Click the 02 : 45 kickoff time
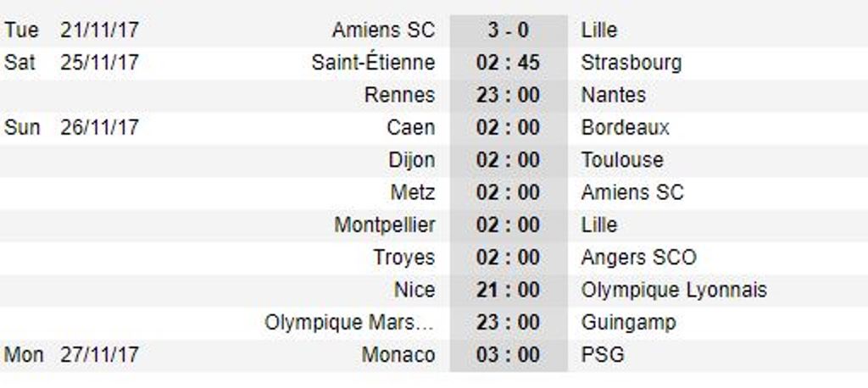The width and height of the screenshot is (868, 388). coord(509,62)
